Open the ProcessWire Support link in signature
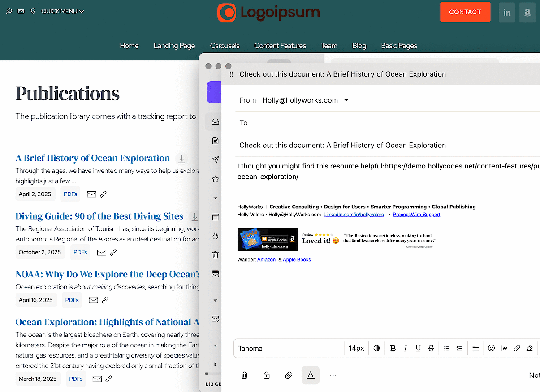The width and height of the screenshot is (540, 392). (x=416, y=215)
